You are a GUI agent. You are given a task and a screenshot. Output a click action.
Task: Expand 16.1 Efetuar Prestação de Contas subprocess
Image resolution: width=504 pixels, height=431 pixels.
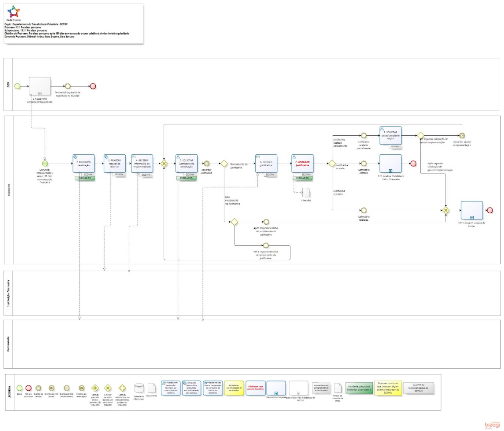472,217
